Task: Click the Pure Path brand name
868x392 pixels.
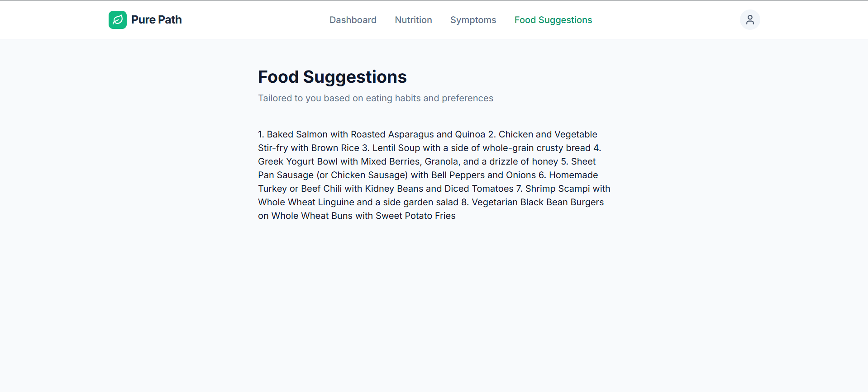Action: pyautogui.click(x=157, y=20)
